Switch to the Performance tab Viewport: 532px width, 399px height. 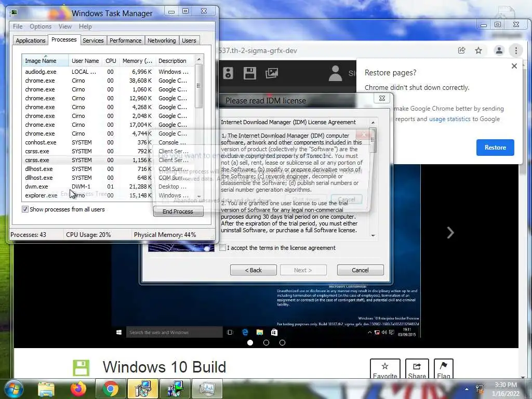125,41
